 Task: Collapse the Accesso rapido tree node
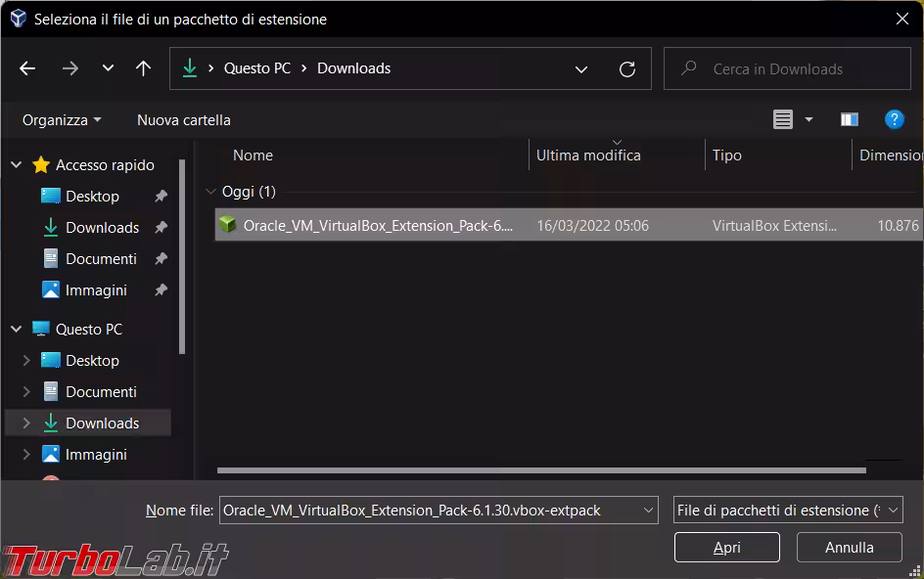point(17,165)
